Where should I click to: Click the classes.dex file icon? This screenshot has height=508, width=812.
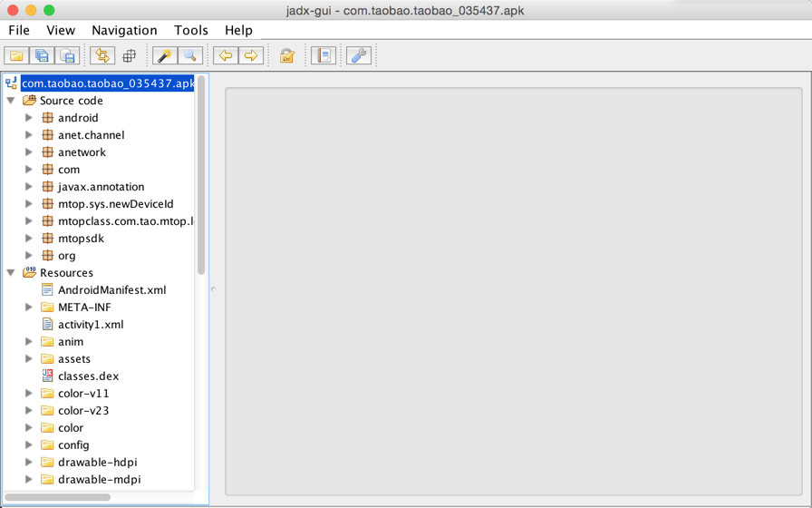click(47, 376)
